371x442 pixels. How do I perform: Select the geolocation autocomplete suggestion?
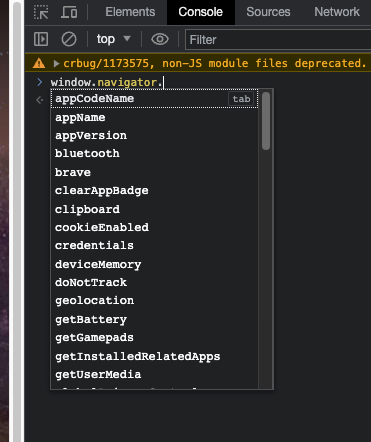[x=154, y=301]
